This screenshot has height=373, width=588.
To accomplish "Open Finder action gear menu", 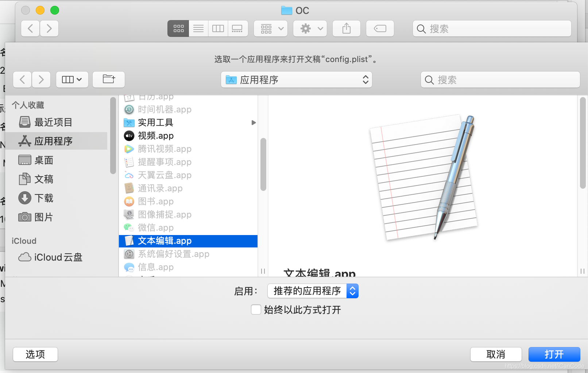I will point(310,28).
